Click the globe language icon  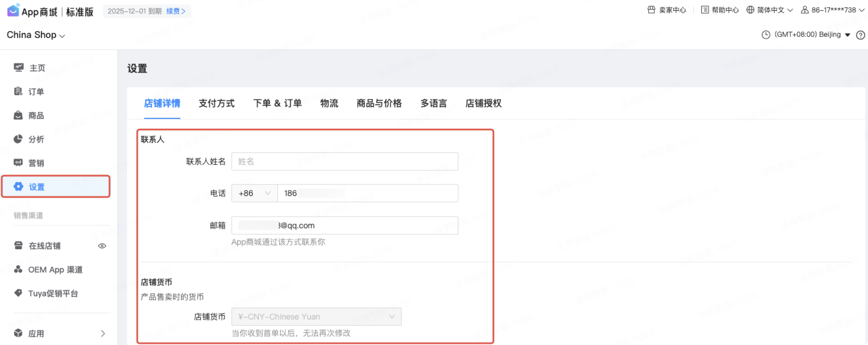click(750, 10)
